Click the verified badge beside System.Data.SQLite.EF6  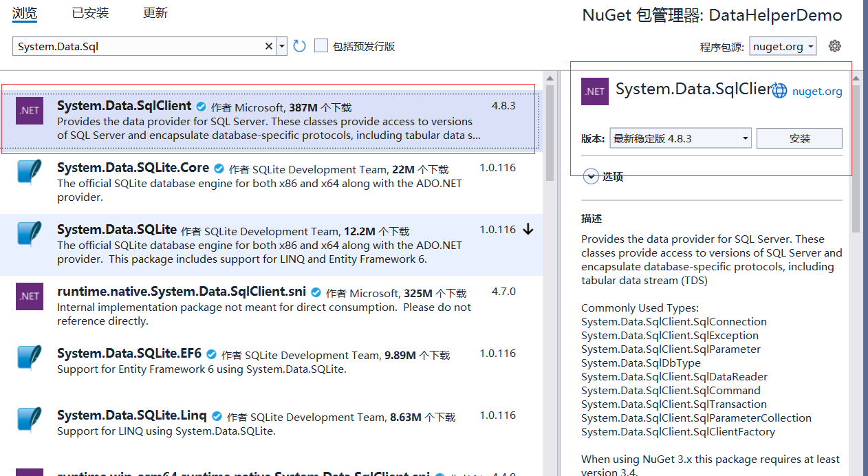(x=212, y=354)
